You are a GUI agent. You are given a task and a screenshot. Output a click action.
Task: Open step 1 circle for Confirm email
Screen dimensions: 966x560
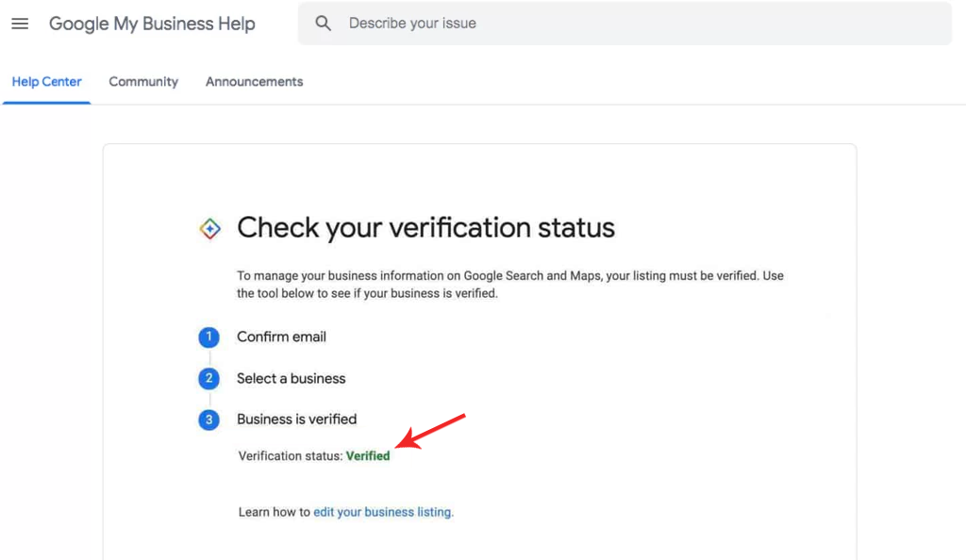(x=208, y=338)
